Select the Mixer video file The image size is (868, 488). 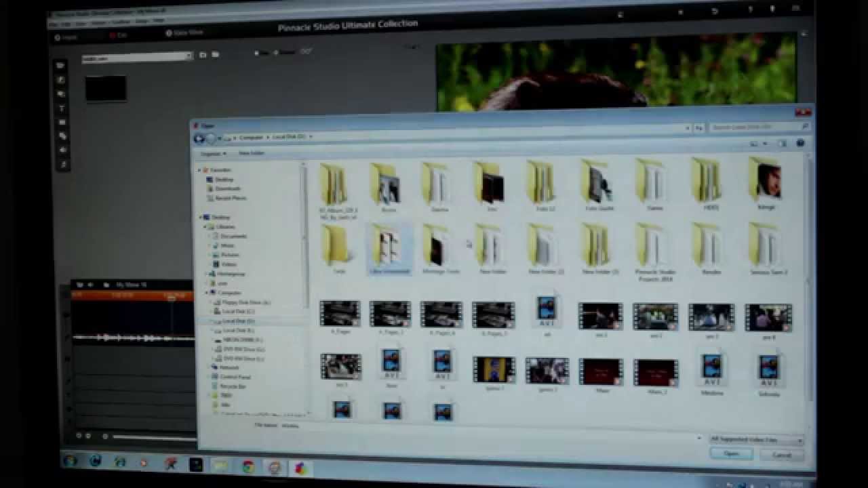tap(601, 376)
